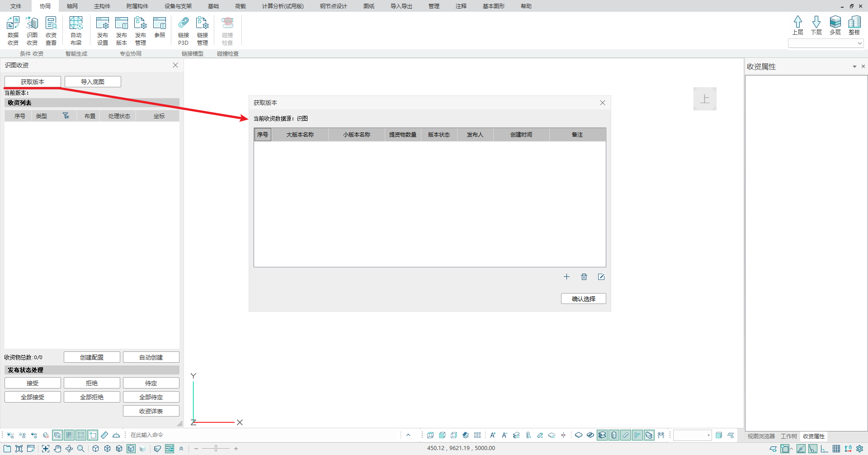Switch to the 导入导出 ribbon tab

[x=401, y=6]
